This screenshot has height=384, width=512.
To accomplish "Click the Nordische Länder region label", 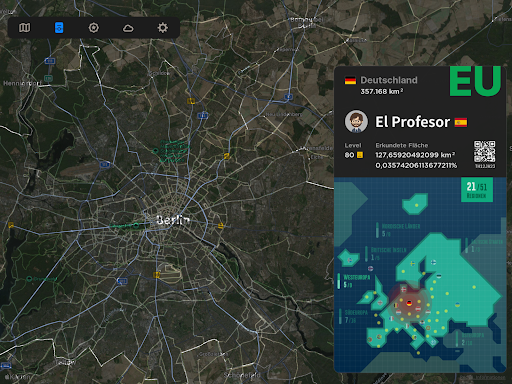I will click(401, 226).
